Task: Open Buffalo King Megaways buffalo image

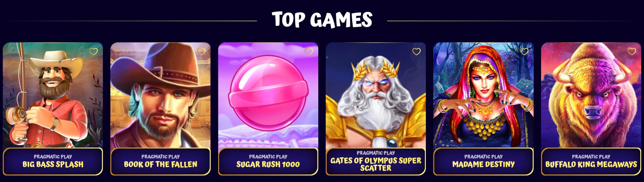Action: [591, 95]
